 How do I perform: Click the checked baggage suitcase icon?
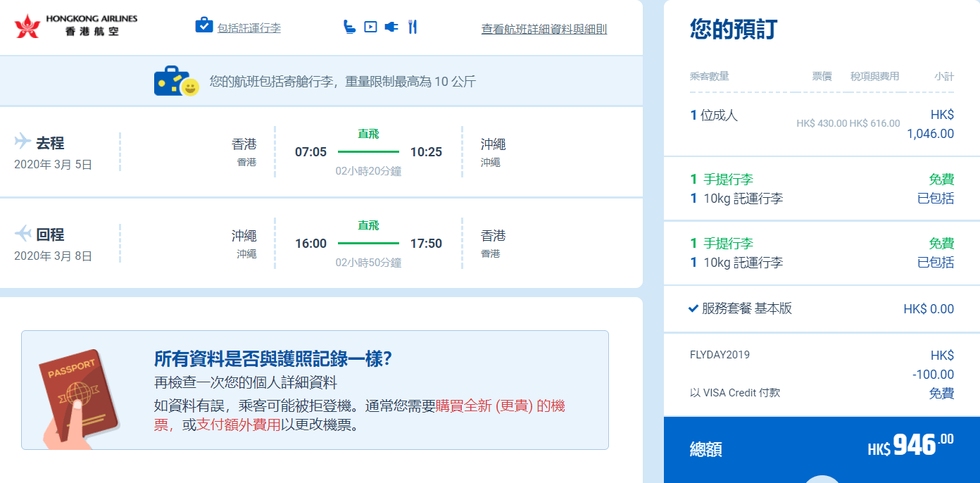pos(204,25)
